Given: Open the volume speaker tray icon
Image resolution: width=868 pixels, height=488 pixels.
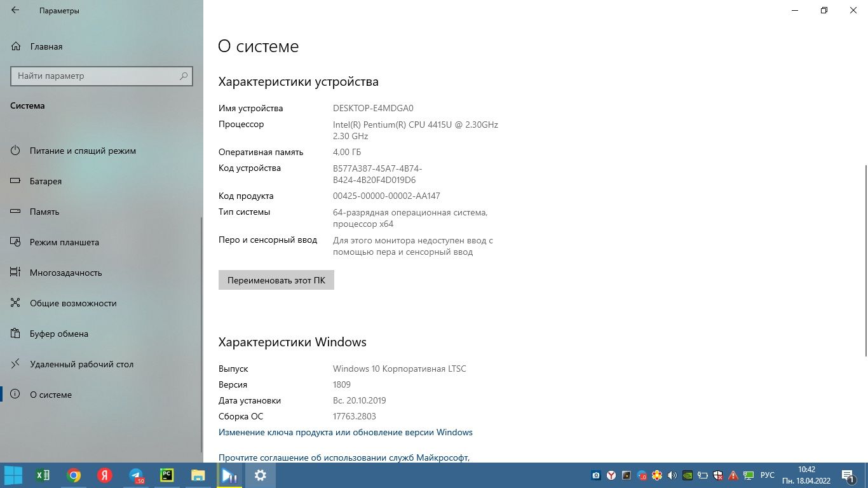Looking at the screenshot, I should 672,475.
